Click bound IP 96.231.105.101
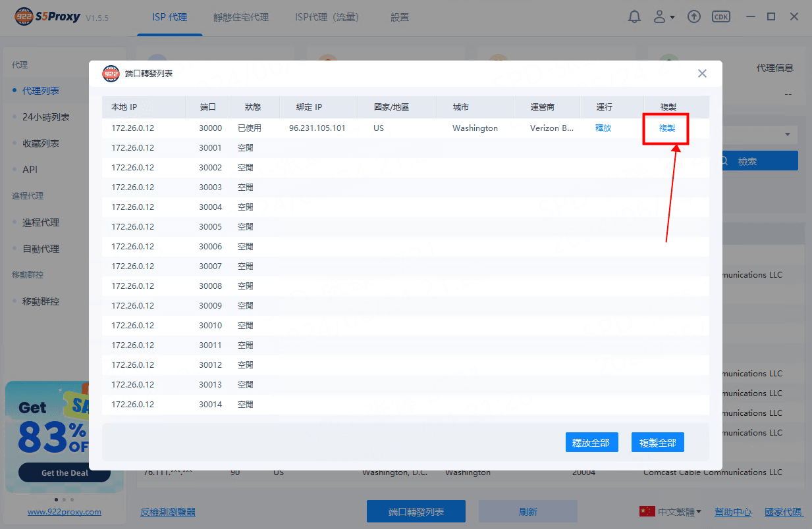812x529 pixels. (317, 128)
